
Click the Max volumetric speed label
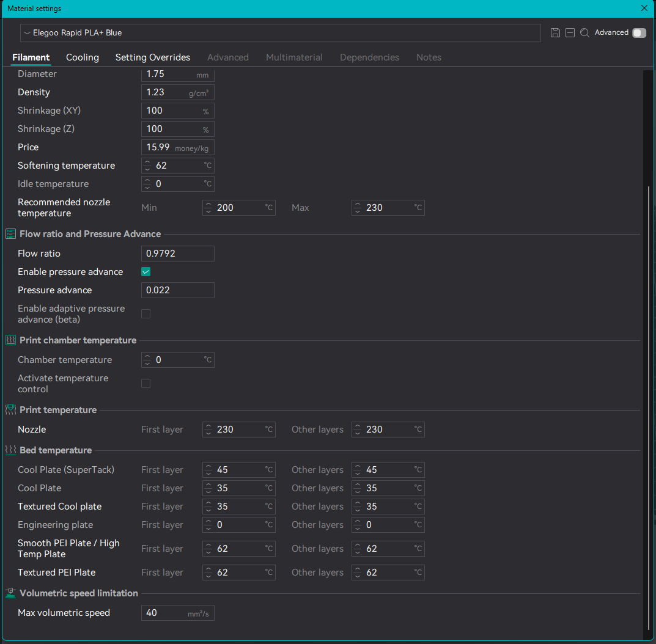tap(64, 613)
